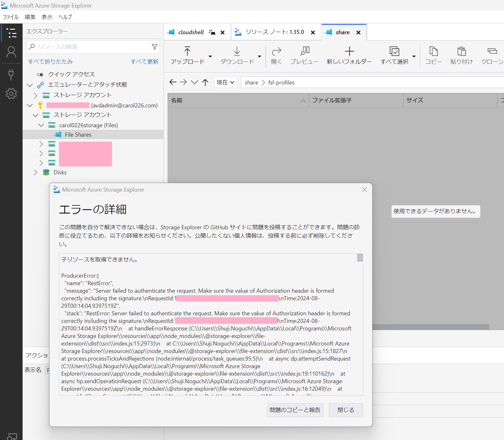Close the error details dialog with X
Image resolution: width=504 pixels, height=440 pixels.
[x=364, y=189]
